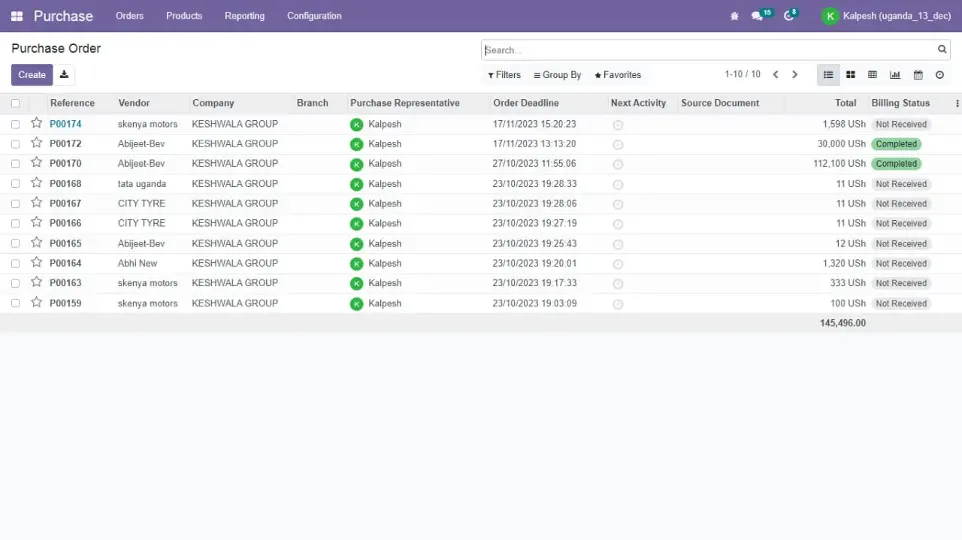962x540 pixels.
Task: Expand the Filters dropdown
Action: [x=504, y=75]
